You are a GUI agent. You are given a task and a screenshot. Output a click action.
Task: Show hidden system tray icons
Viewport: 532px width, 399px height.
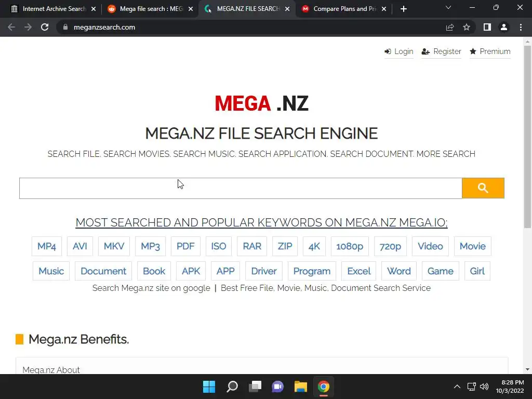click(457, 387)
